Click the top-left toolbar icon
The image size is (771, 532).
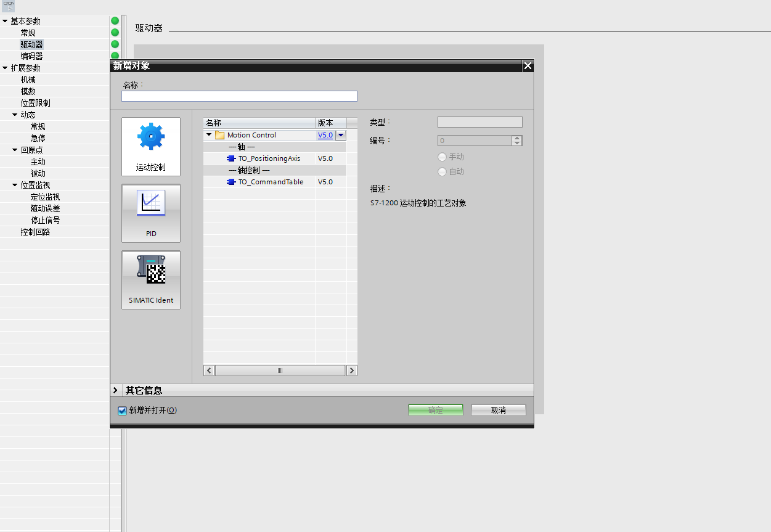pos(9,6)
